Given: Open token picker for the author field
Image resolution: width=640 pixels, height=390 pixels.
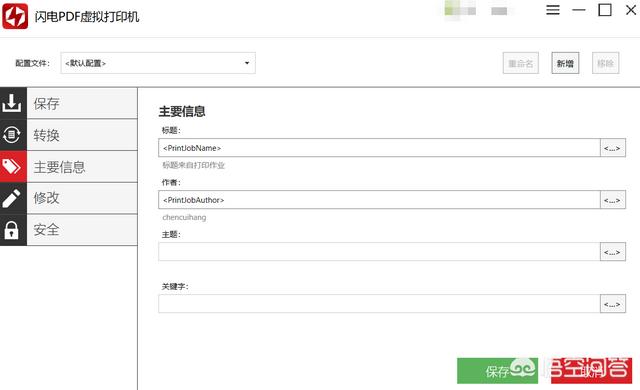Looking at the screenshot, I should [612, 200].
